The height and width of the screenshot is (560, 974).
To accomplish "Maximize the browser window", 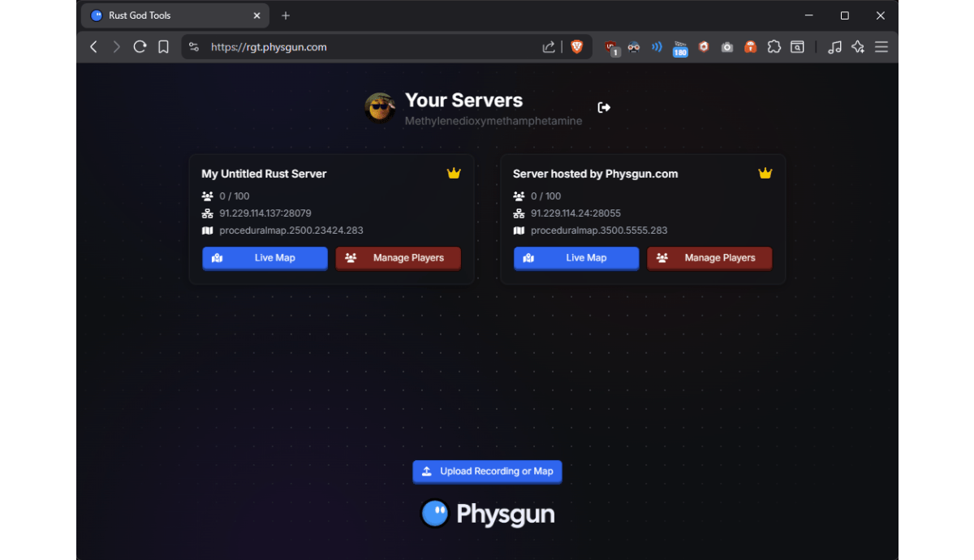I will (845, 15).
